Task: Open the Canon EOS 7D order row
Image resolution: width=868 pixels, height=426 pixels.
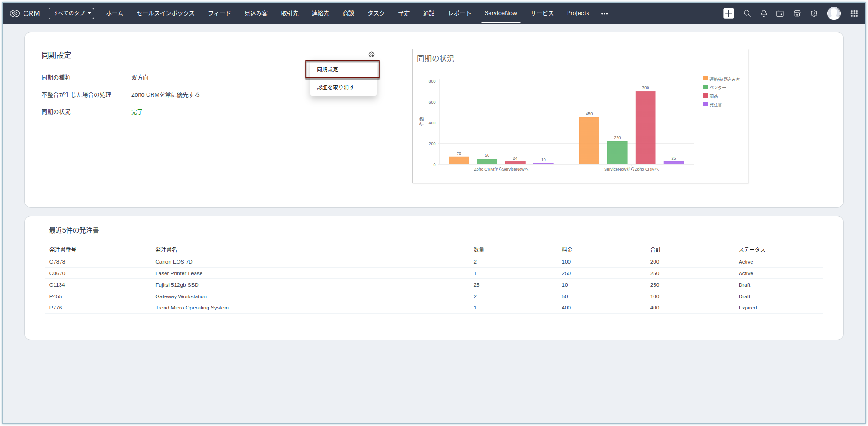Action: [434, 262]
